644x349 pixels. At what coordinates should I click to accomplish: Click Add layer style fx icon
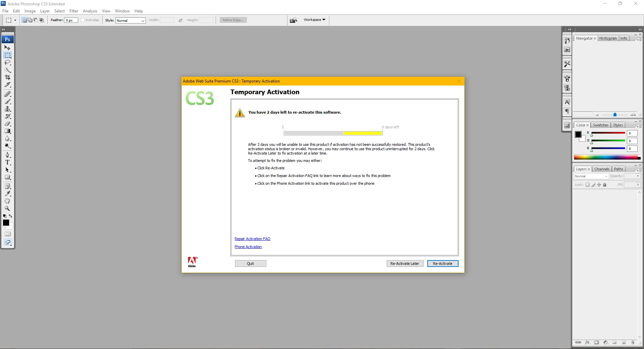[x=587, y=342]
